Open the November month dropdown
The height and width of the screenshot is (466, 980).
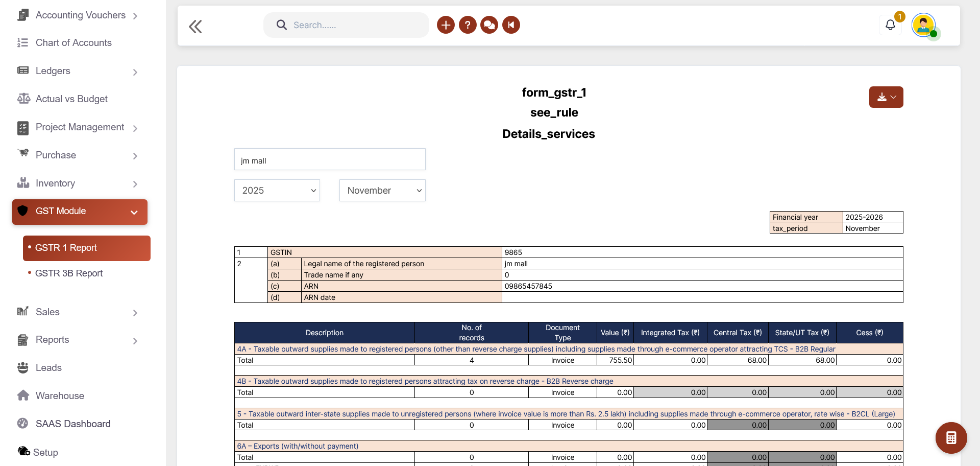pyautogui.click(x=382, y=191)
